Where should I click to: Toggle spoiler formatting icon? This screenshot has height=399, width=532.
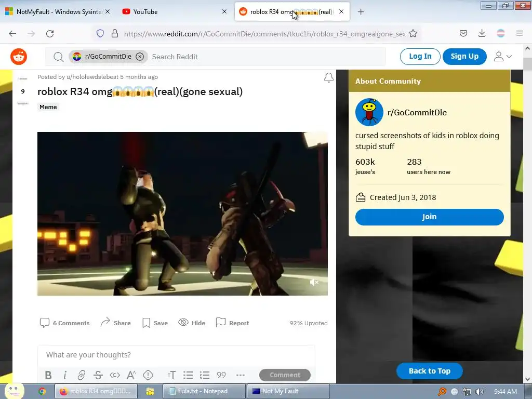pyautogui.click(x=148, y=375)
